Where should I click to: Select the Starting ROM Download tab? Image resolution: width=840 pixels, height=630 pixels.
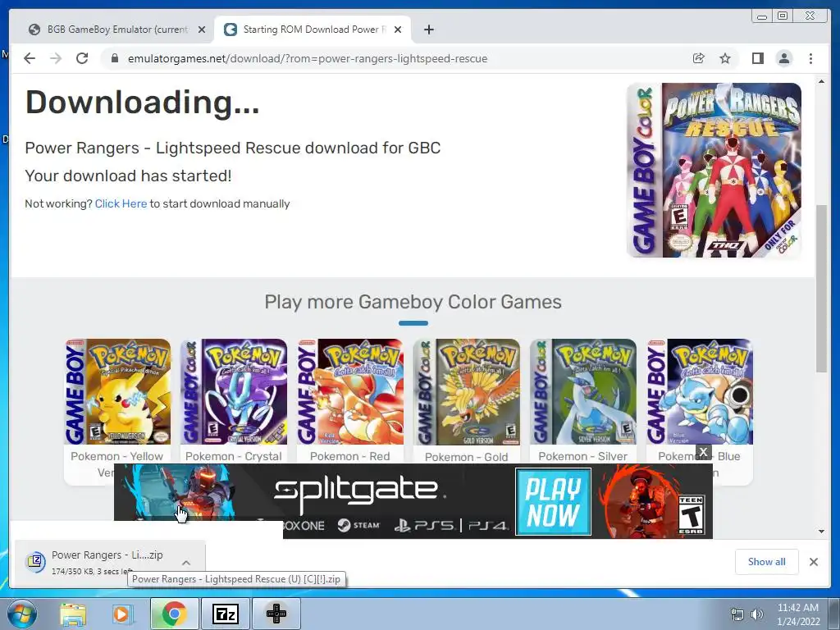pos(313,30)
